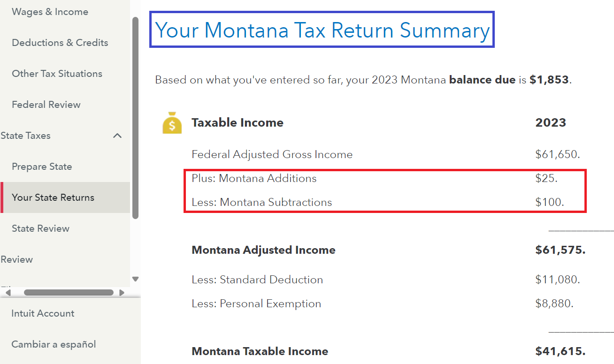The height and width of the screenshot is (364, 614).
Task: Open Wages & Income section
Action: point(50,12)
